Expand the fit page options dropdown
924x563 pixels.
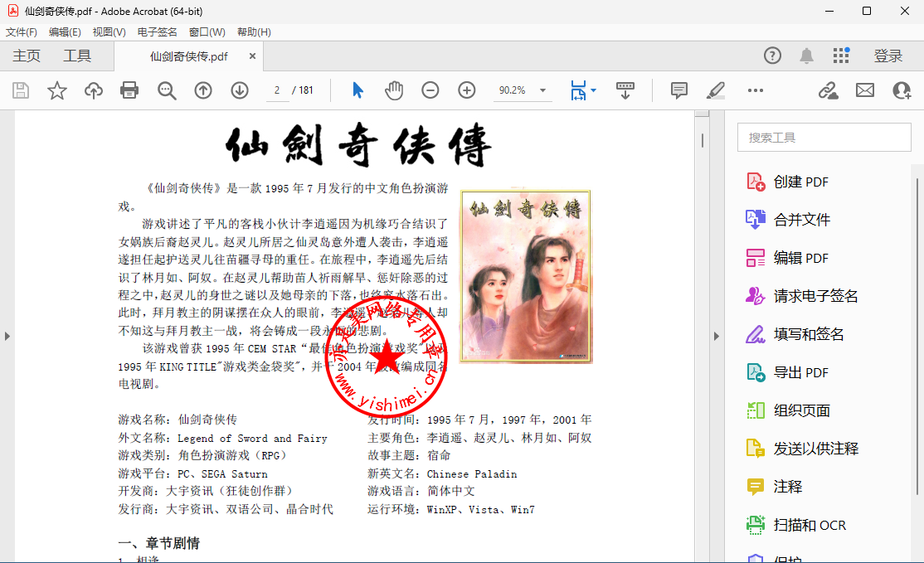[x=594, y=90]
